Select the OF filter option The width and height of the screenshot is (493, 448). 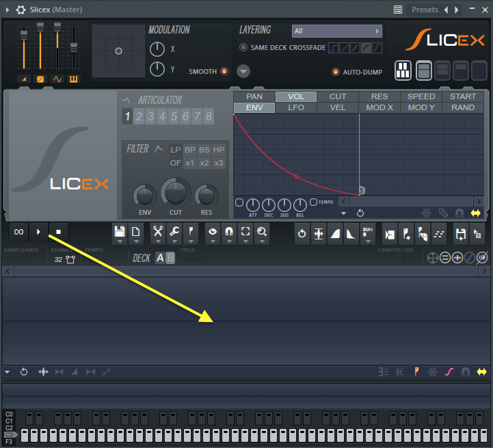pos(176,163)
